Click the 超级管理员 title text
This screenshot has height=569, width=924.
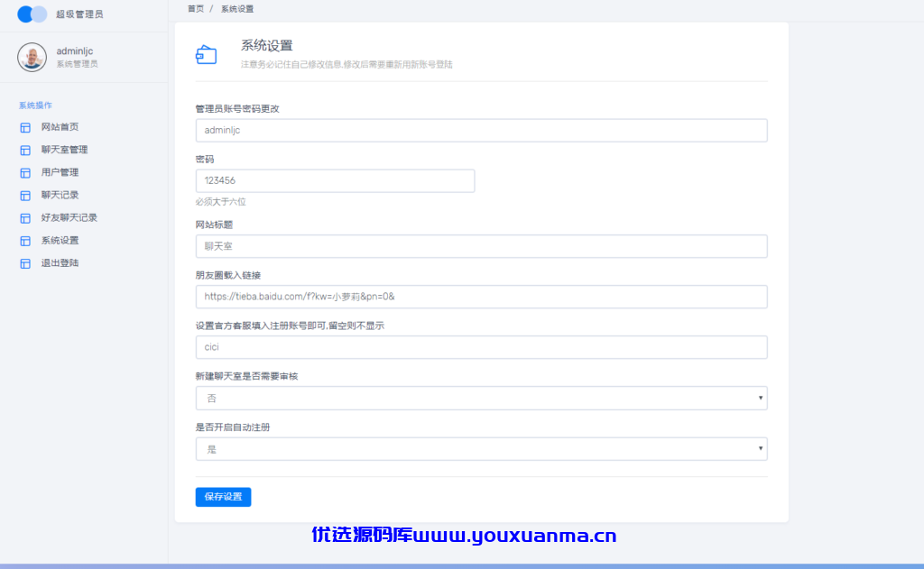[79, 14]
